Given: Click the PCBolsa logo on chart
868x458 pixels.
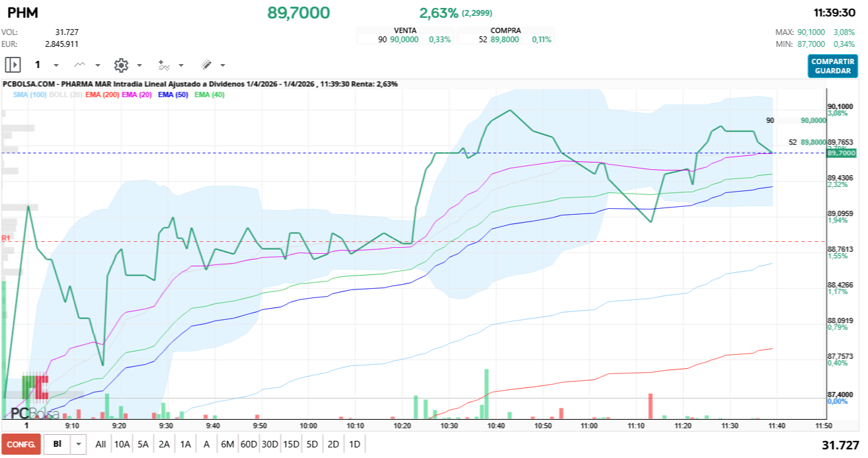Looking at the screenshot, I should pyautogui.click(x=34, y=414).
